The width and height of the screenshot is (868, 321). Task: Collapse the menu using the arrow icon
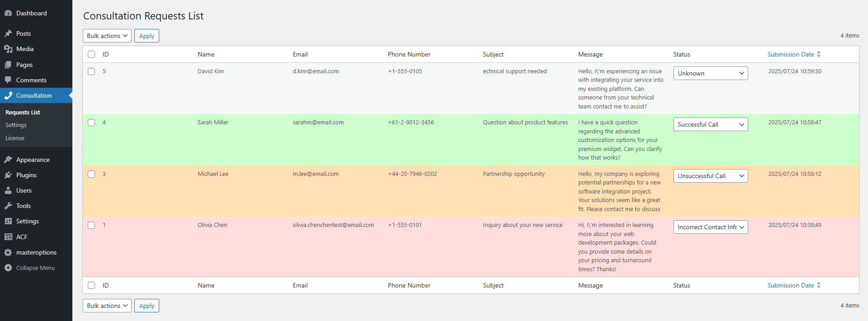(x=8, y=268)
